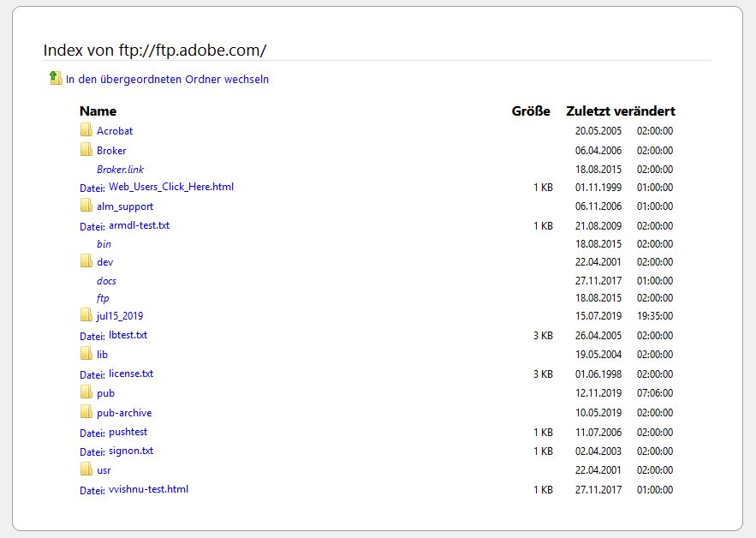Select the docs symlink entry

coord(106,280)
